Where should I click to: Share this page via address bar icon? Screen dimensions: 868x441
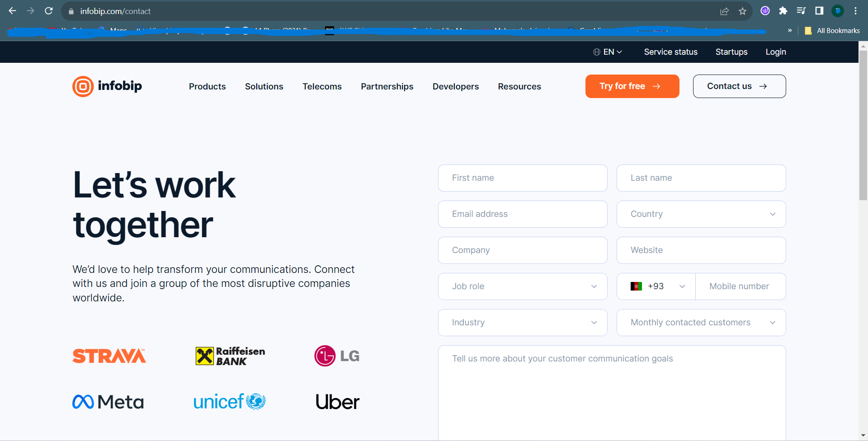coord(724,11)
